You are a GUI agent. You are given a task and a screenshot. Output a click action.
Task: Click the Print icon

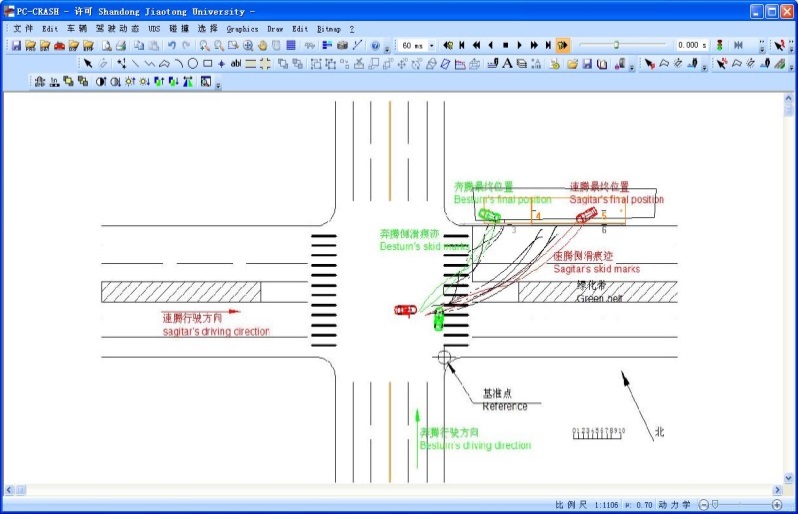[121, 46]
